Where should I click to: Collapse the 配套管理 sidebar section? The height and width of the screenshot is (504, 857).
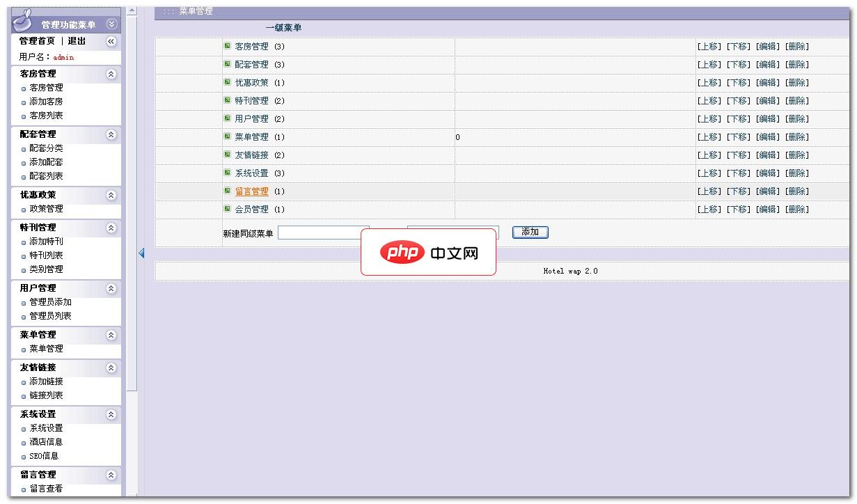point(111,134)
